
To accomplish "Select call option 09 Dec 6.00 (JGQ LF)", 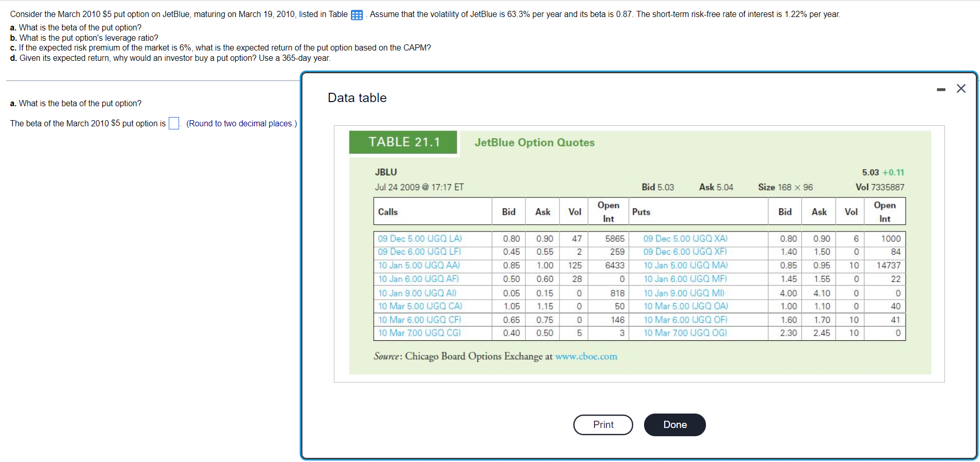I will pyautogui.click(x=420, y=252).
